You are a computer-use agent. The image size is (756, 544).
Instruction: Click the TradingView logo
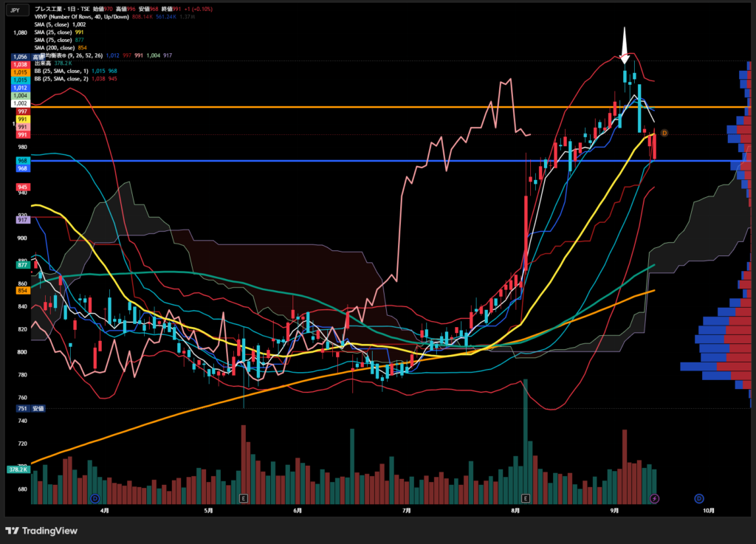(x=41, y=531)
